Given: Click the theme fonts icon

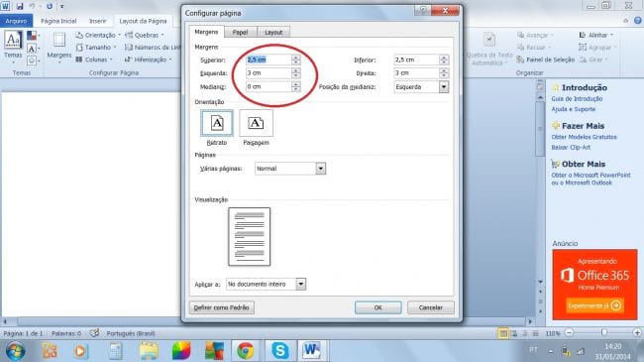Looking at the screenshot, I should pyautogui.click(x=32, y=49).
